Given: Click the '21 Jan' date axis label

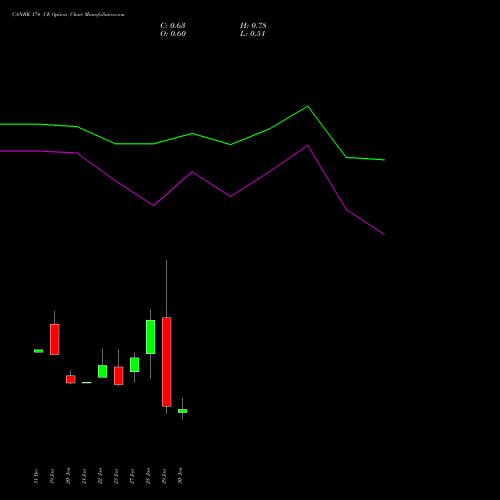Looking at the screenshot, I should pyautogui.click(x=84, y=476).
